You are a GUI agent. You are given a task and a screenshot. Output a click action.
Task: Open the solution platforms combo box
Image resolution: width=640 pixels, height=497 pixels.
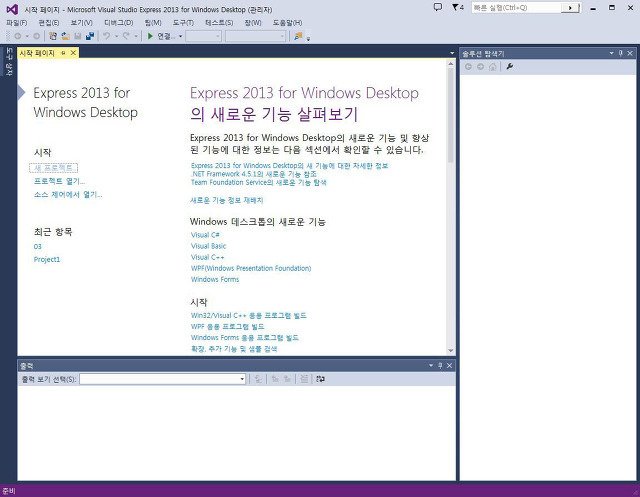255,36
